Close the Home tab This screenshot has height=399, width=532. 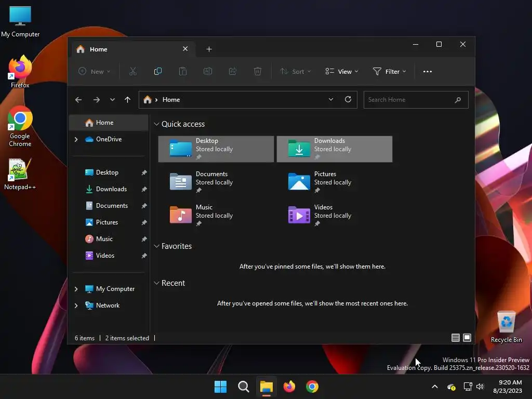tap(185, 49)
